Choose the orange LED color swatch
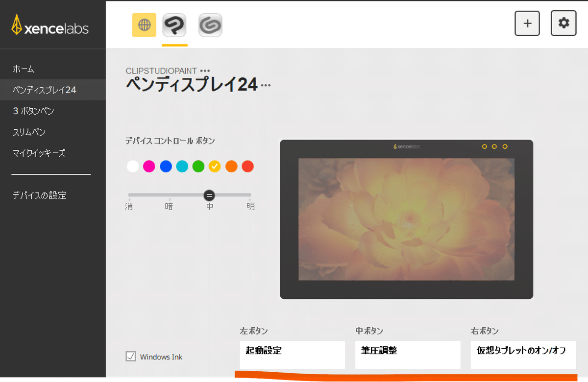The height and width of the screenshot is (382, 588). click(x=231, y=167)
